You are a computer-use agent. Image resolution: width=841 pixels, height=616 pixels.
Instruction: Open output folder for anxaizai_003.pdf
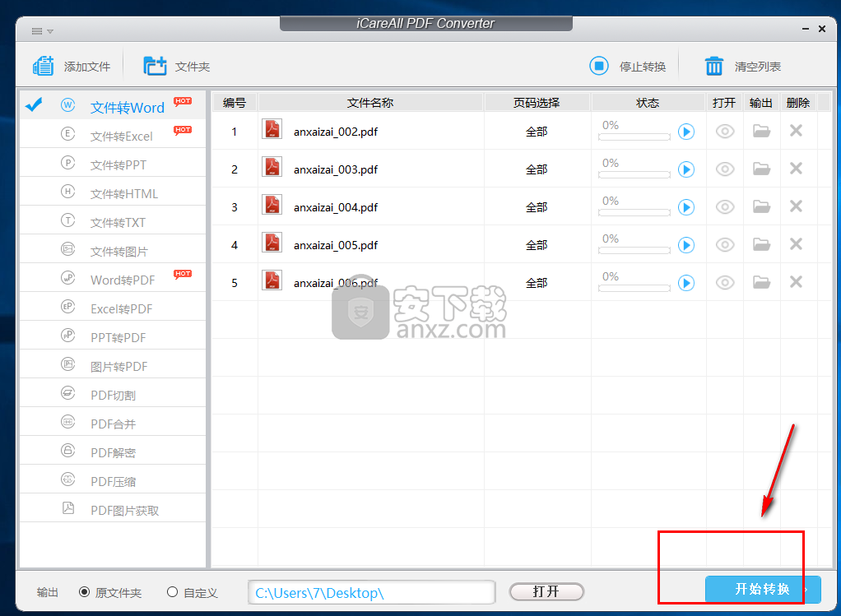click(761, 169)
